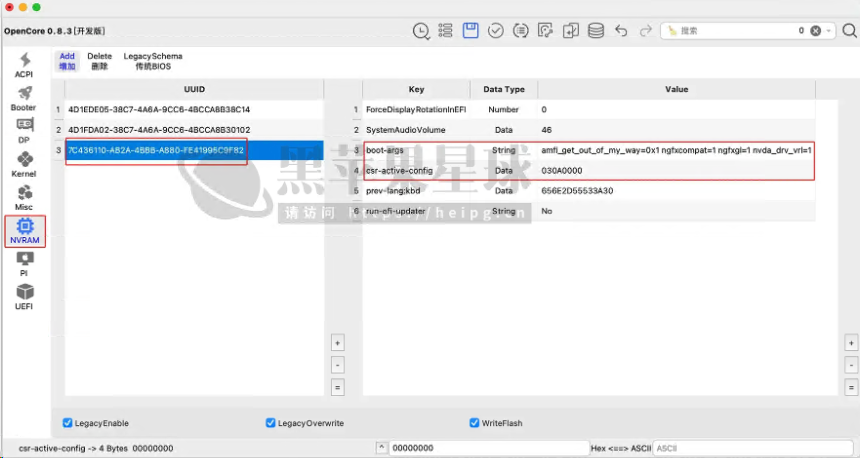Click the minus button beside key table
This screenshot has height=458, width=860.
(851, 365)
